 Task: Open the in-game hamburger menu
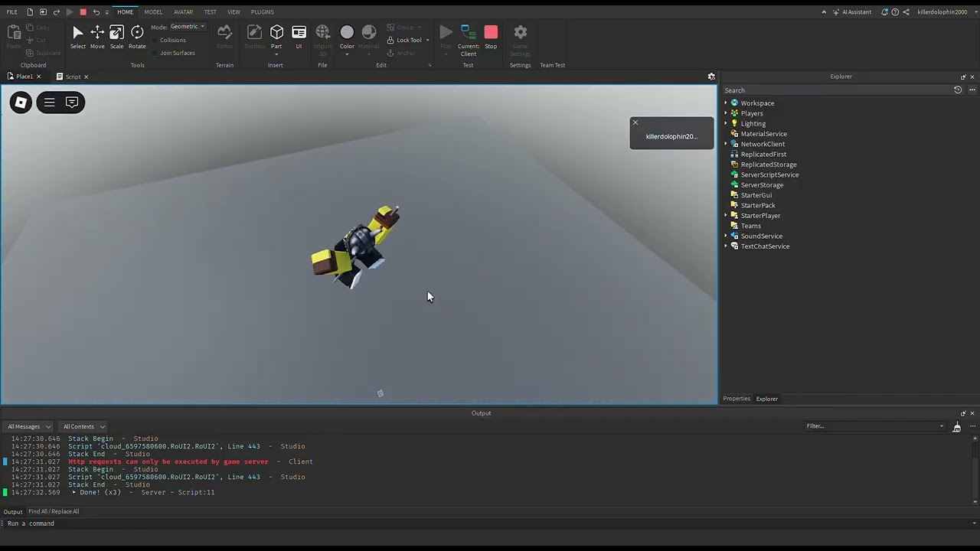coord(49,103)
